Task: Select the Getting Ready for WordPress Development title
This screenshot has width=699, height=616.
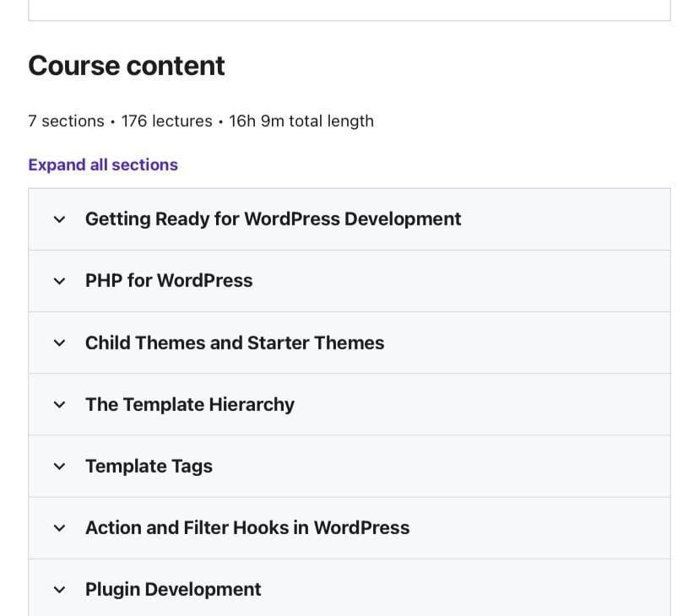Action: [x=273, y=219]
